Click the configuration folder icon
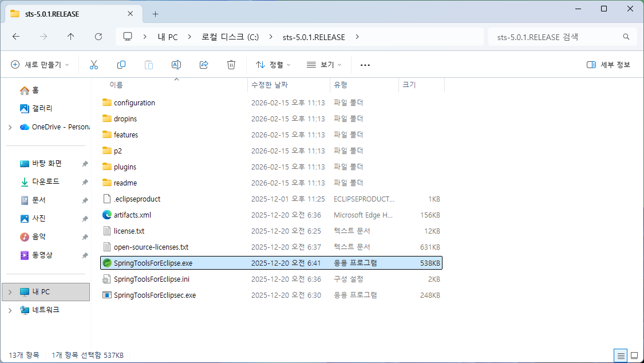 coord(107,102)
